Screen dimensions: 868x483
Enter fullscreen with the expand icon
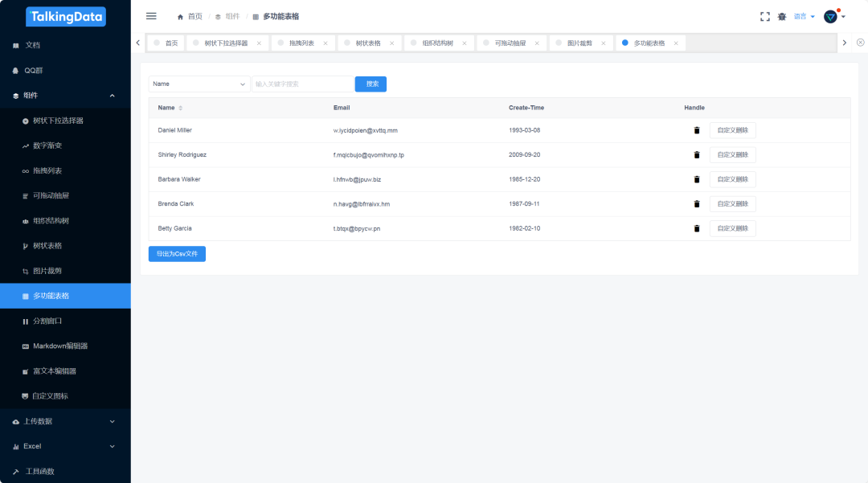(x=765, y=17)
